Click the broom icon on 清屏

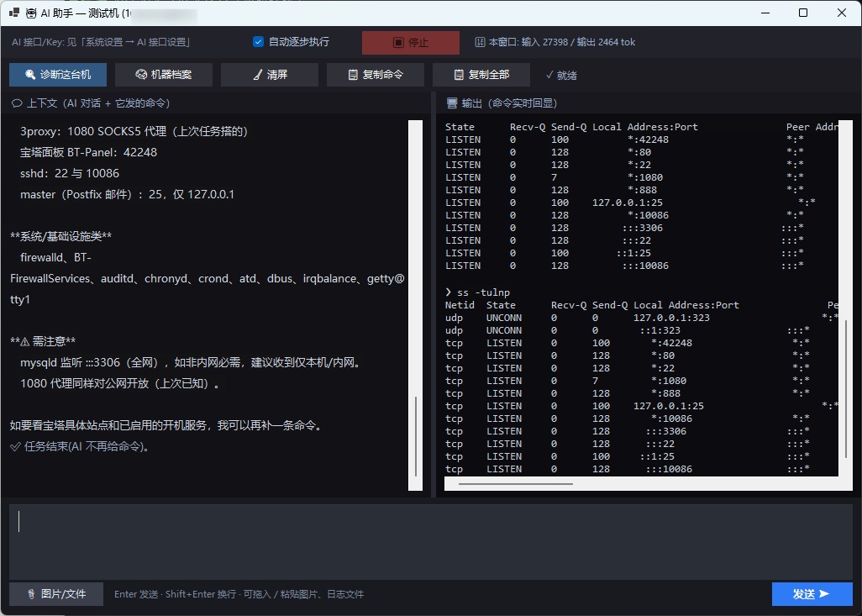click(x=257, y=75)
